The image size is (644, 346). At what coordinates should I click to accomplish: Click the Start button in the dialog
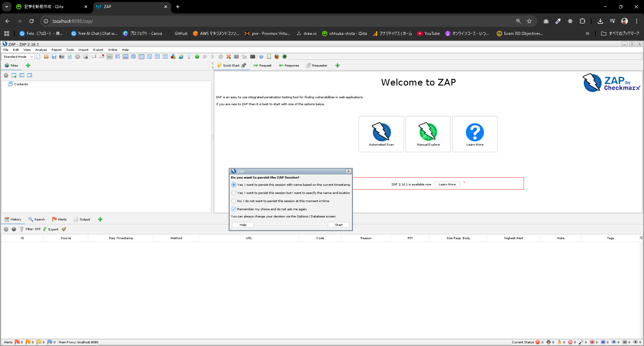(x=338, y=225)
